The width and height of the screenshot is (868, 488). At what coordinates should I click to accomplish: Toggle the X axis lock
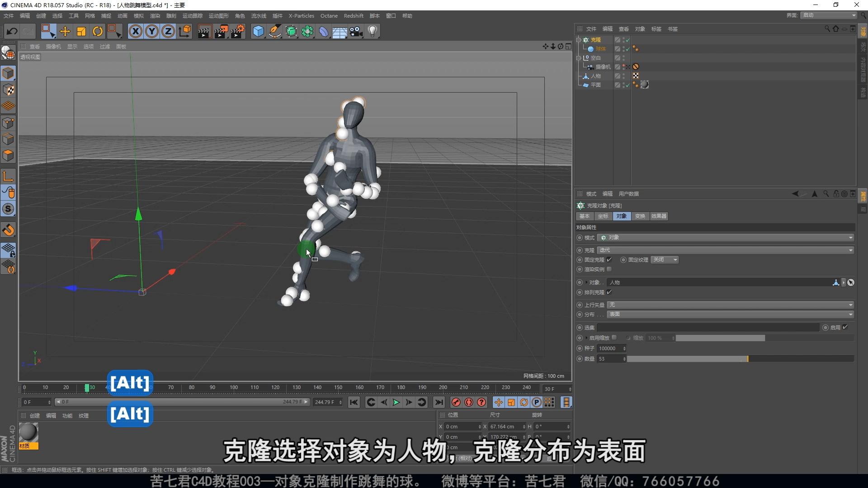point(136,32)
